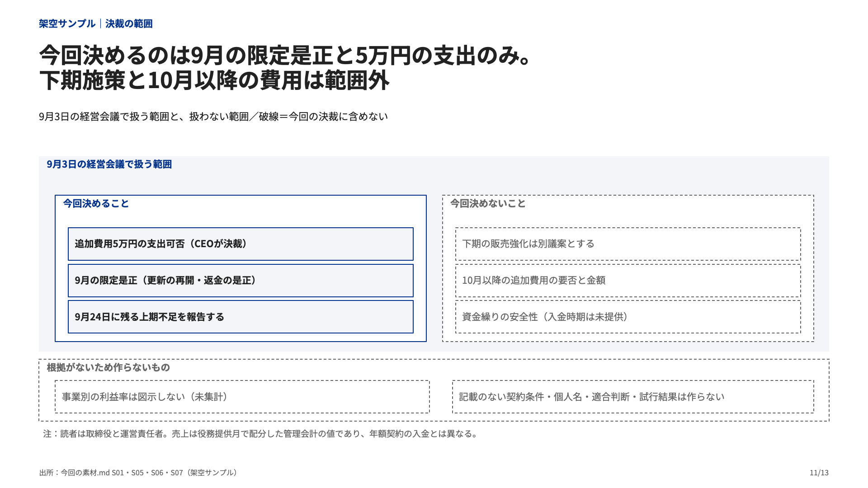Image resolution: width=868 pixels, height=488 pixels.
Task: Select 下期の販売強化は別議案とする item
Action: (x=628, y=244)
